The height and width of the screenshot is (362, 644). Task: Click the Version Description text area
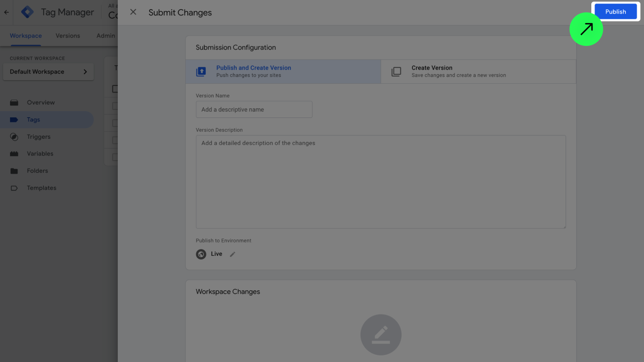click(380, 182)
